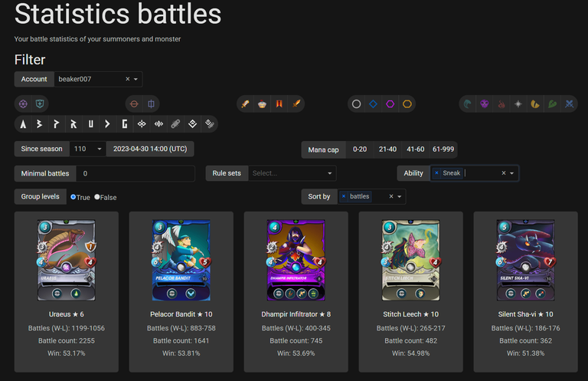Filter by epic rarity purple hexagon
588x381 pixels.
pos(390,104)
